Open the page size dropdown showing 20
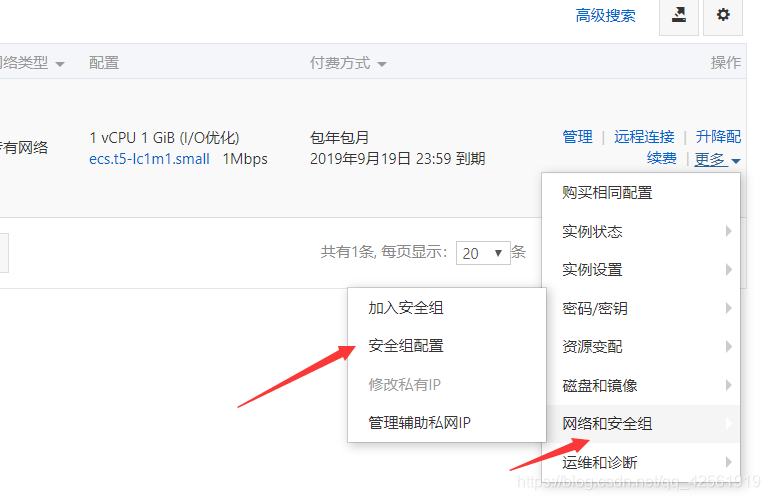Screen dimensions: 770x500 tap(483, 253)
